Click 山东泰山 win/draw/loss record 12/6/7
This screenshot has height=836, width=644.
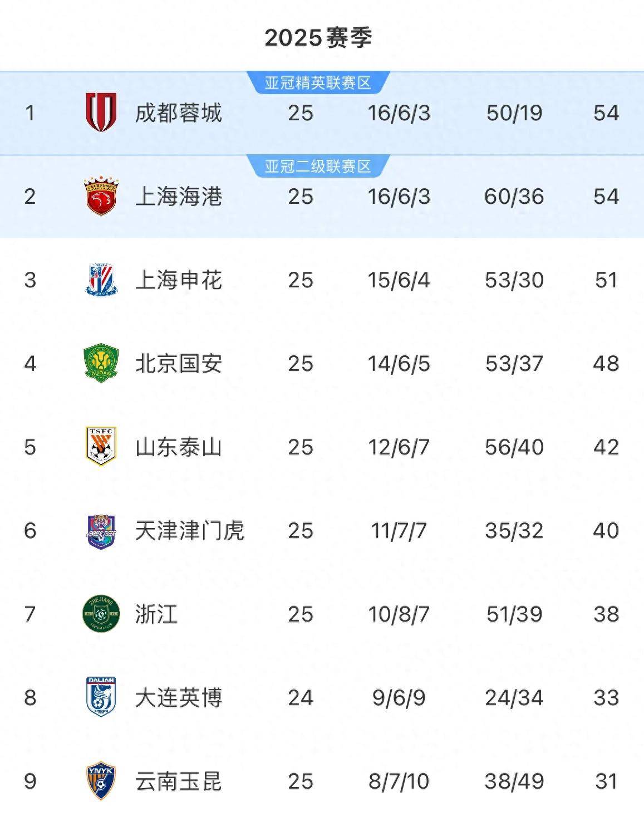coord(399,447)
